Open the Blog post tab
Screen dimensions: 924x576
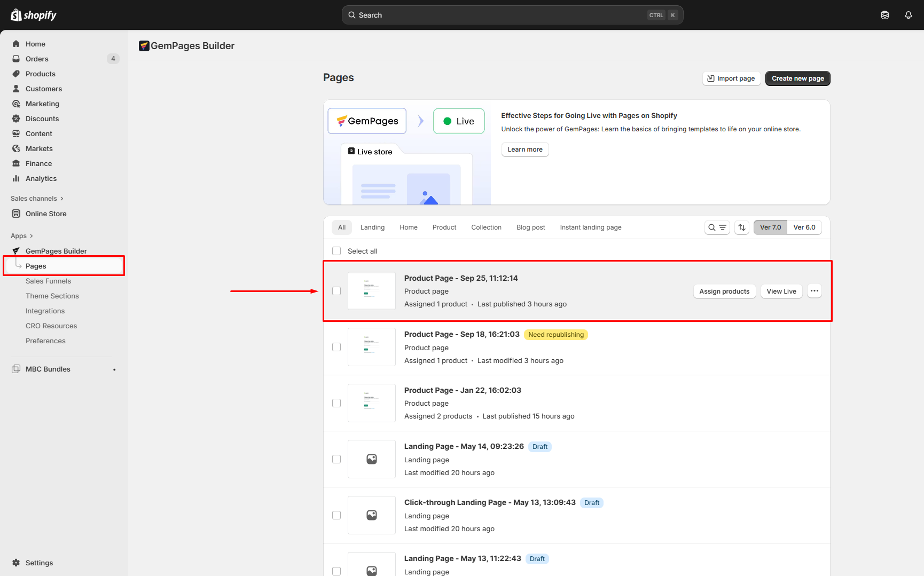click(x=530, y=227)
